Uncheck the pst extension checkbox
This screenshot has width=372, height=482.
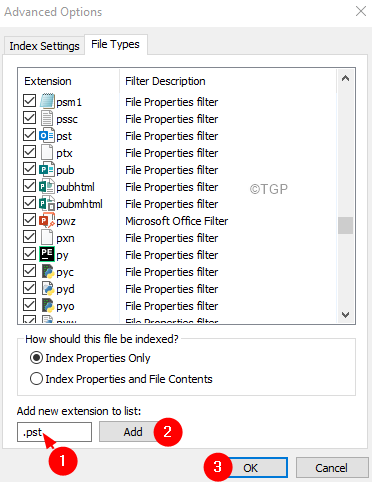click(30, 135)
